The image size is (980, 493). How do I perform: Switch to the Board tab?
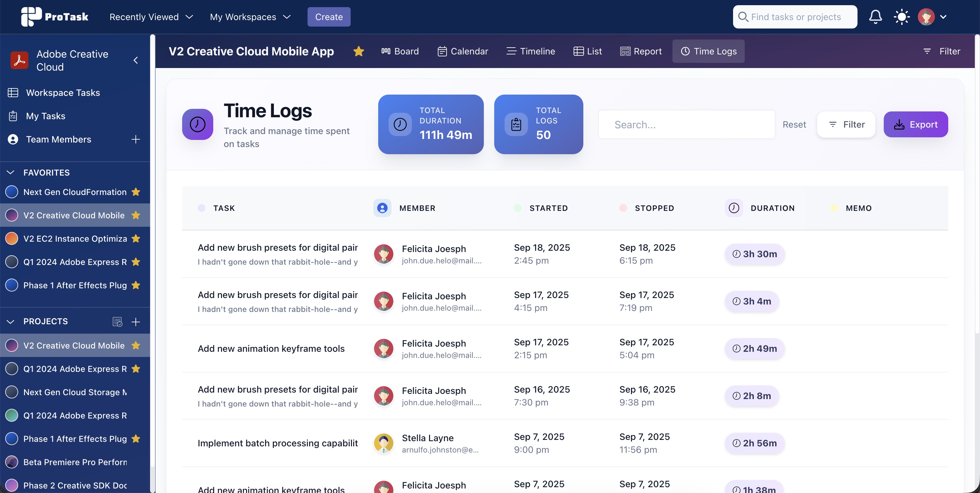click(x=400, y=51)
